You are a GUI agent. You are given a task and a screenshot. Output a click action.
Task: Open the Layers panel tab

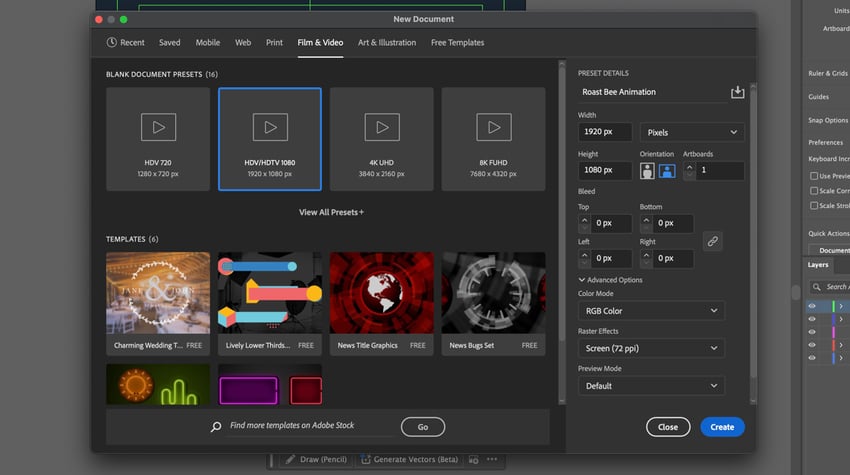tap(818, 265)
